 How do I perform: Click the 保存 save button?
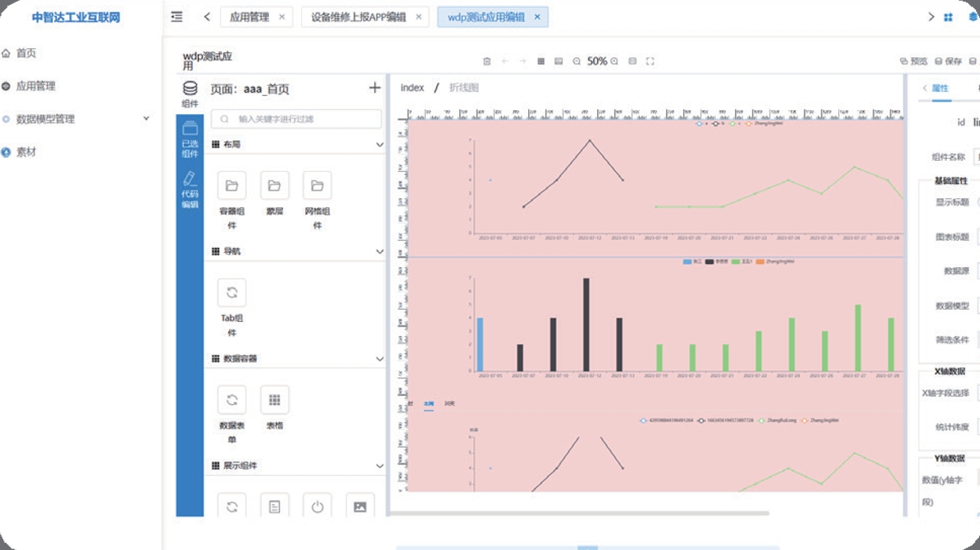point(948,61)
